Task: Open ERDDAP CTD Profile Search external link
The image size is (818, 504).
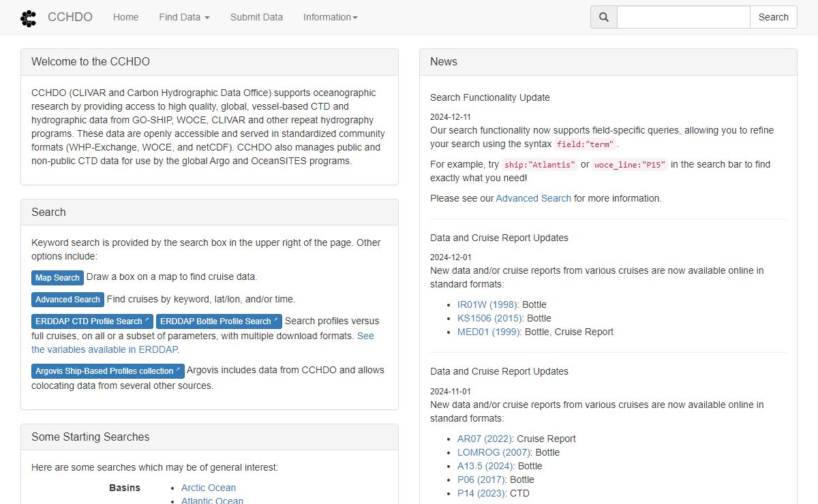Action: click(x=92, y=321)
